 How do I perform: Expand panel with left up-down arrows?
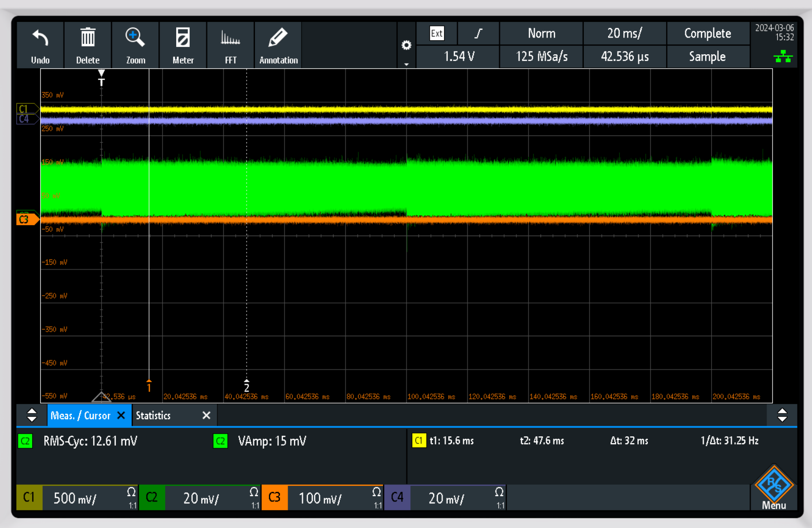pyautogui.click(x=32, y=415)
